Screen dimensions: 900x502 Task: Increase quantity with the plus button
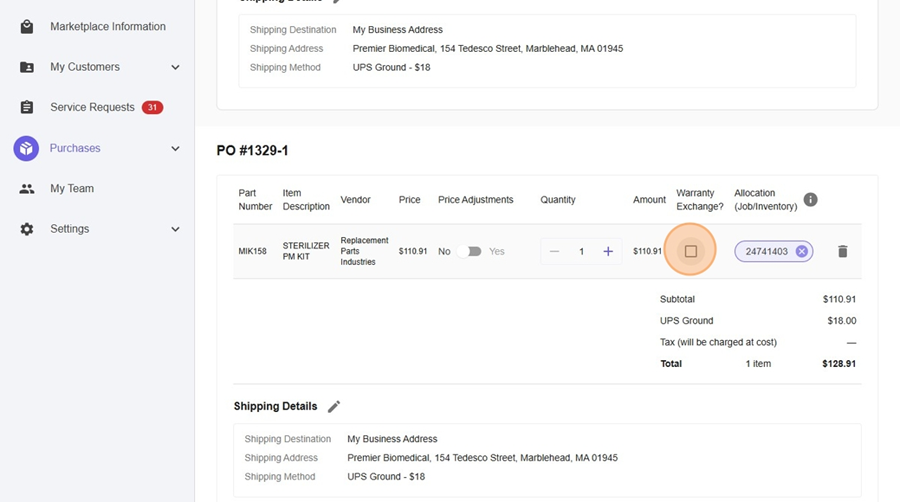tap(608, 252)
